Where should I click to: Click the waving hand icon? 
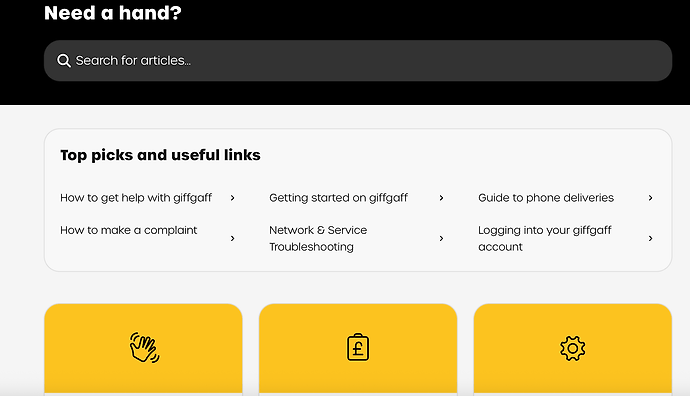tap(144, 348)
